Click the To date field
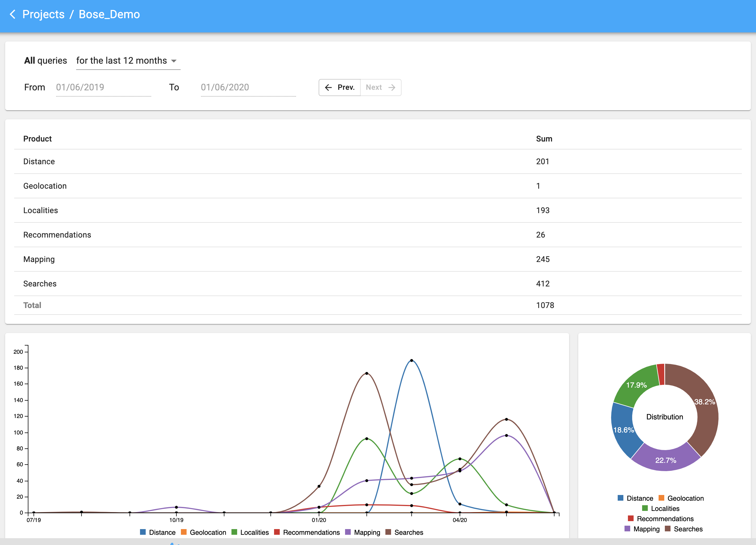This screenshot has width=756, height=545. click(248, 88)
